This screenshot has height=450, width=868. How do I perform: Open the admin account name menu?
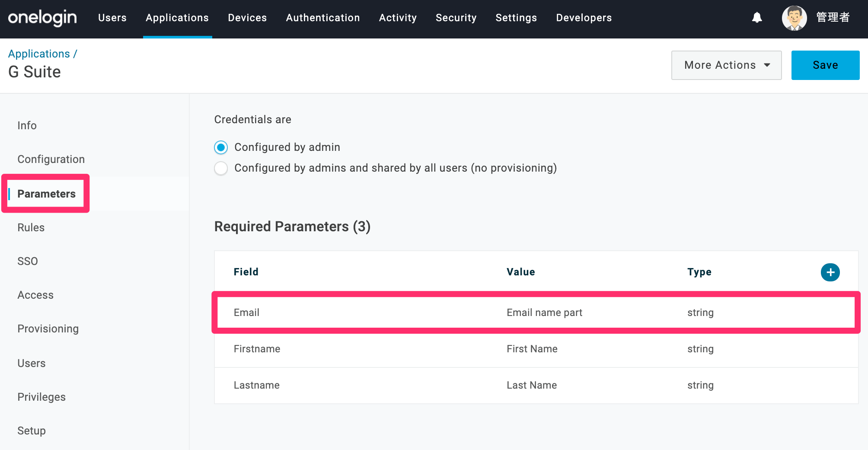click(x=833, y=18)
